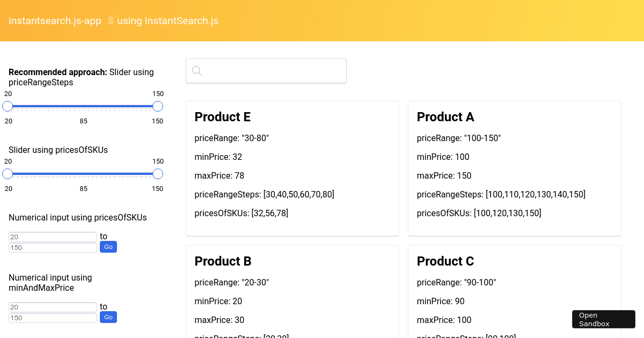The image size is (644, 338).
Task: Click 'minPrice: 20' in Product B
Action: 218,301
